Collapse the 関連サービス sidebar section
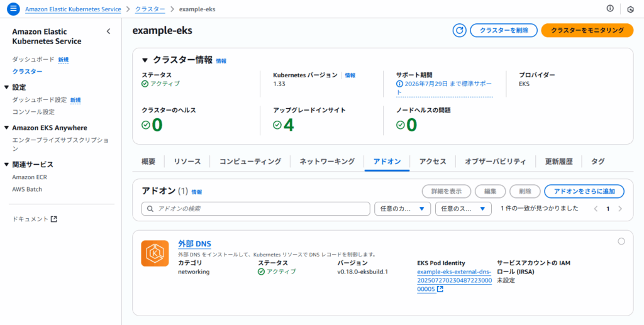 click(x=6, y=165)
